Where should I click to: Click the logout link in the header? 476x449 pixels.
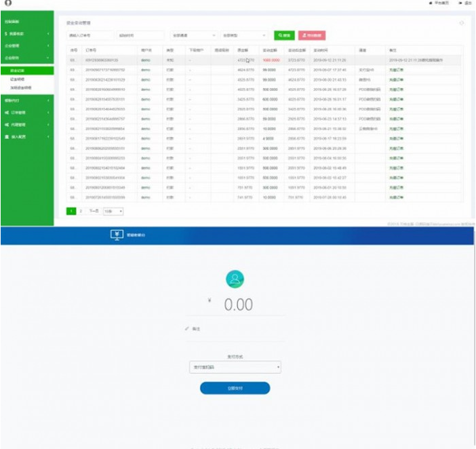click(x=465, y=3)
